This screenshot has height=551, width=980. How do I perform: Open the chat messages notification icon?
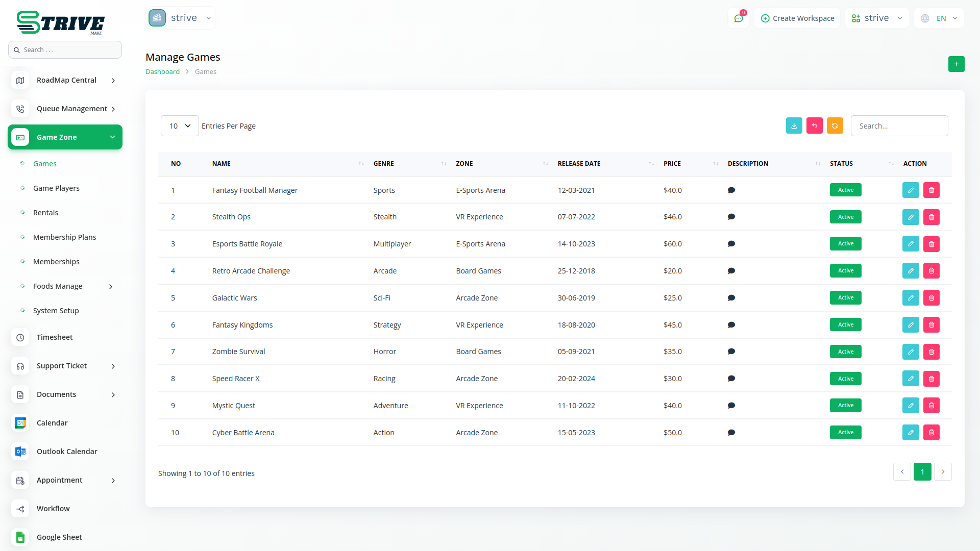tap(738, 18)
